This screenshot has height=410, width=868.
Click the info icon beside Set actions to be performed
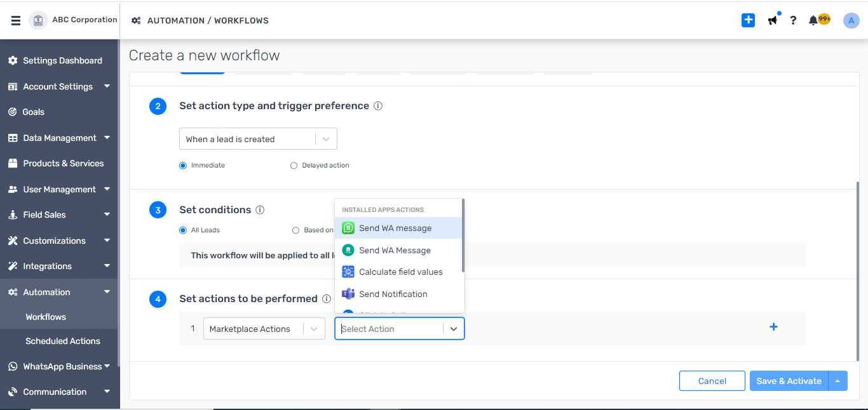tap(327, 299)
